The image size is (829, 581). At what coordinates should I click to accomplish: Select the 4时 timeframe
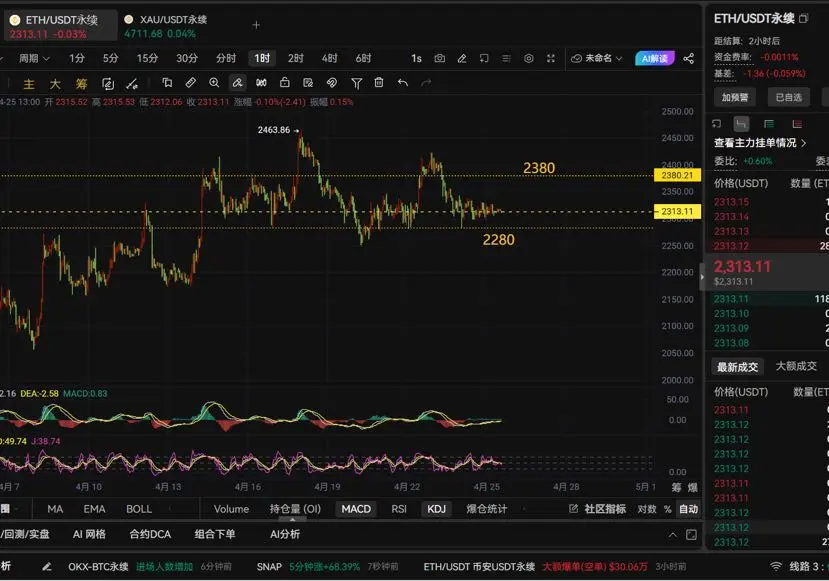(x=329, y=58)
